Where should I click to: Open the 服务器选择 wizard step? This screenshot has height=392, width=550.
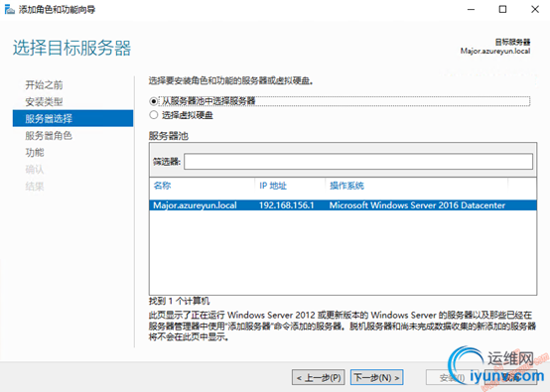pos(72,118)
